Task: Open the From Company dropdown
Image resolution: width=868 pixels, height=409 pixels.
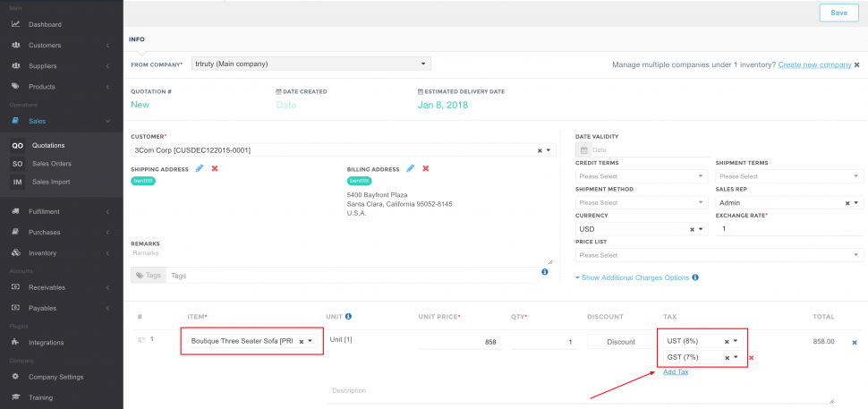Action: [x=311, y=64]
